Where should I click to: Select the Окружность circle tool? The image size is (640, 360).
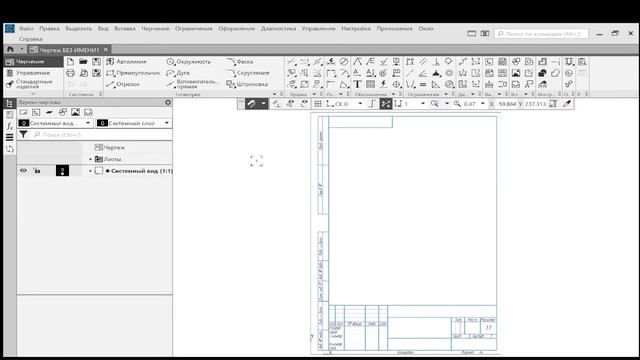(x=189, y=62)
